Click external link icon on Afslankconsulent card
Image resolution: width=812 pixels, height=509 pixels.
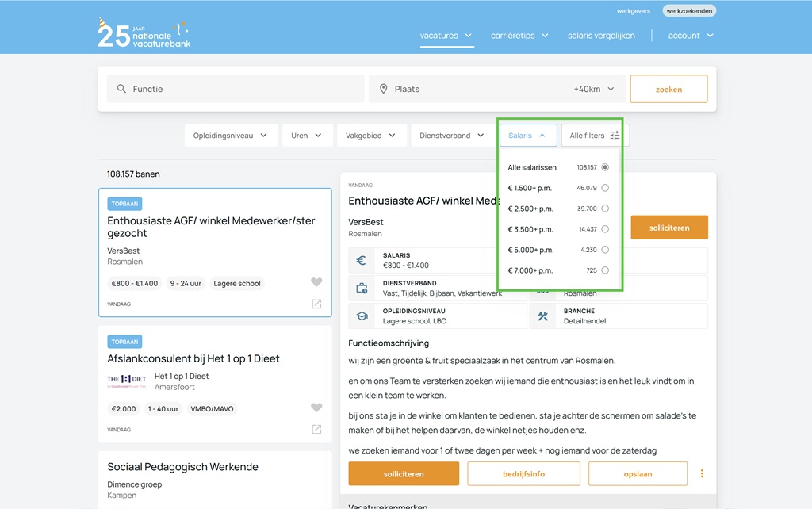pos(316,430)
